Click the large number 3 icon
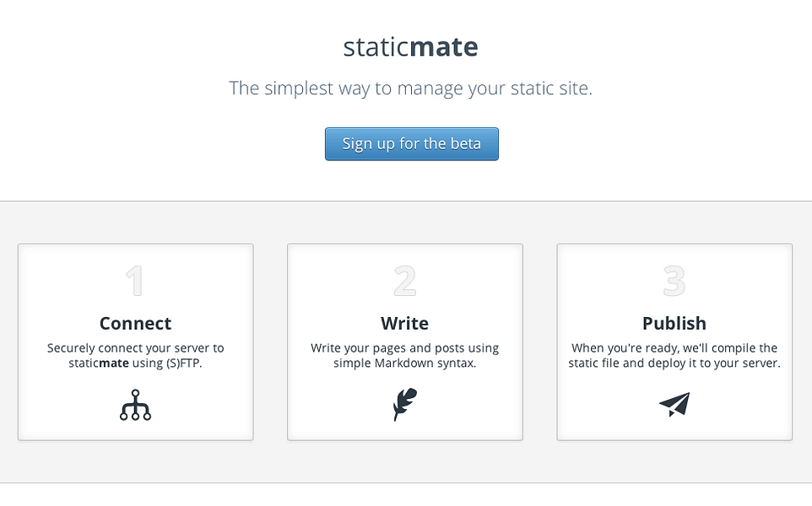 tap(674, 282)
